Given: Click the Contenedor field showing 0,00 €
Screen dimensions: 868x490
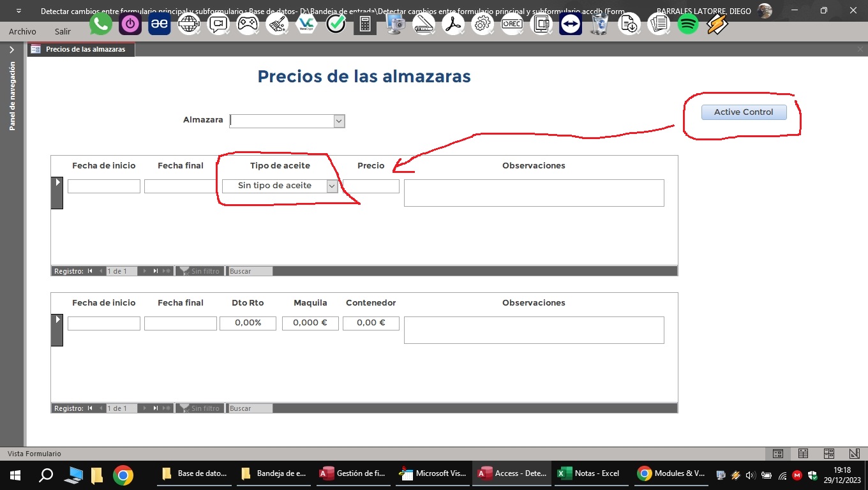Looking at the screenshot, I should point(371,323).
